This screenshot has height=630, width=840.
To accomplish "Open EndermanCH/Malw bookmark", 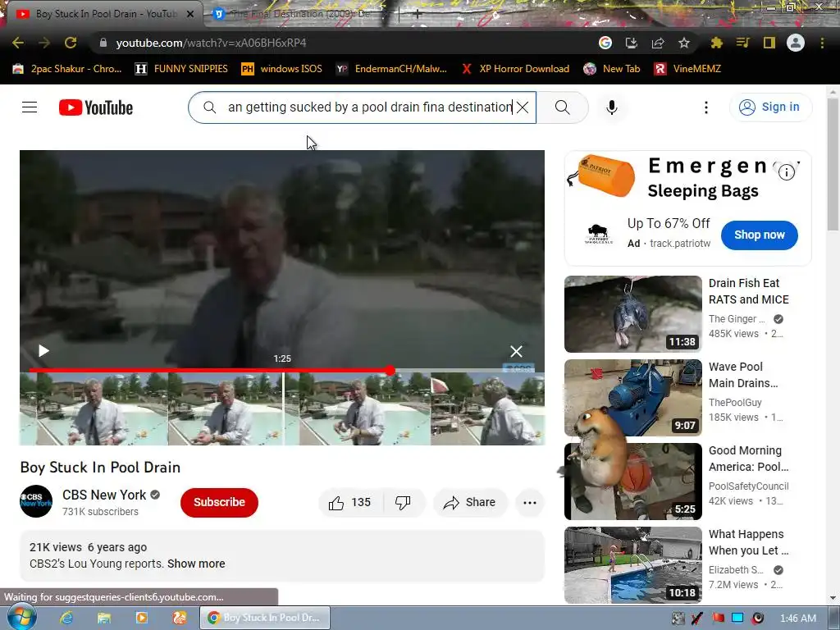I will click(391, 69).
